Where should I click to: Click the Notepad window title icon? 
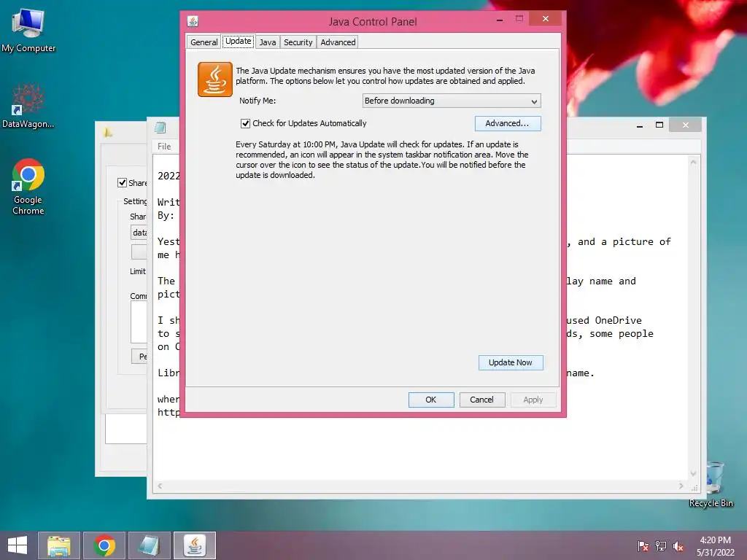pyautogui.click(x=160, y=127)
